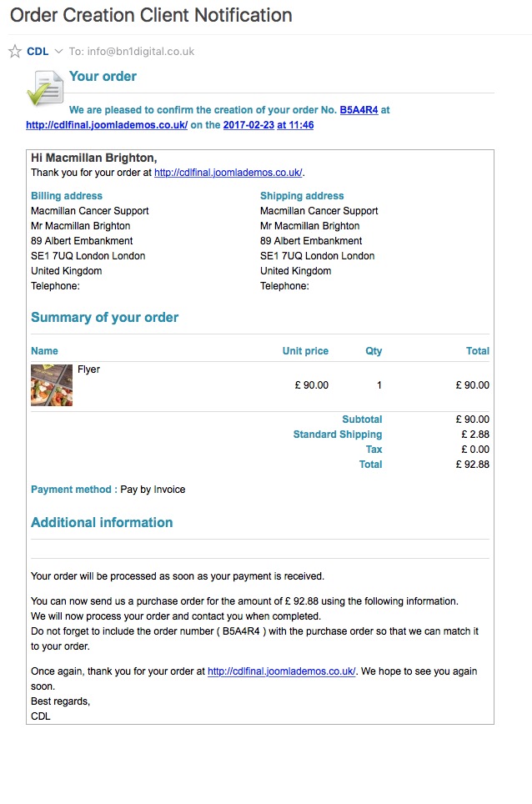Expand sender details chevron next to CDL
The image size is (532, 804).
tap(58, 52)
